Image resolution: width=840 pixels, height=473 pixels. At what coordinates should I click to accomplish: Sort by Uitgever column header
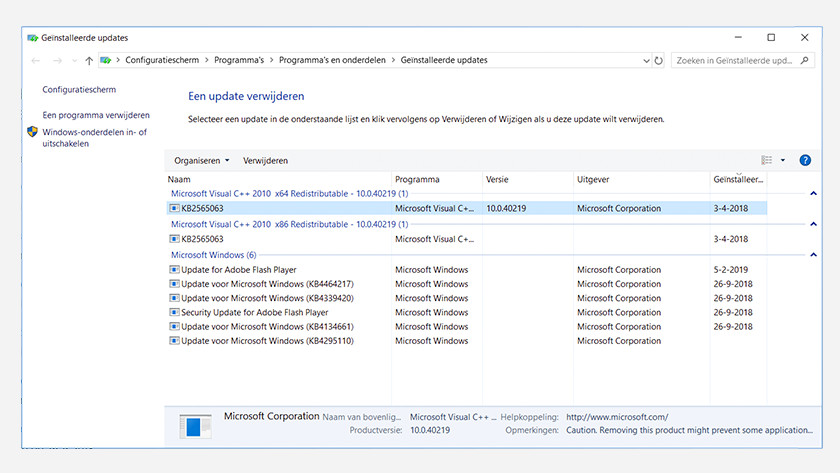pos(641,179)
